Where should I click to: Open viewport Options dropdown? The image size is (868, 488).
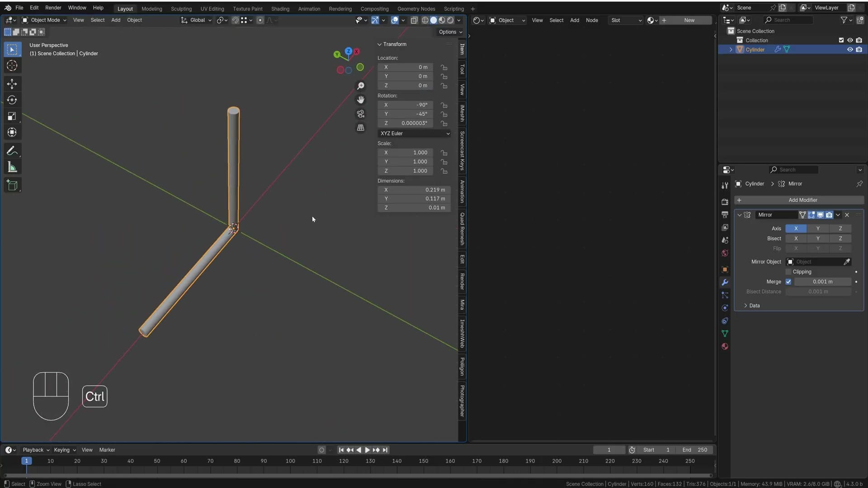click(x=450, y=32)
